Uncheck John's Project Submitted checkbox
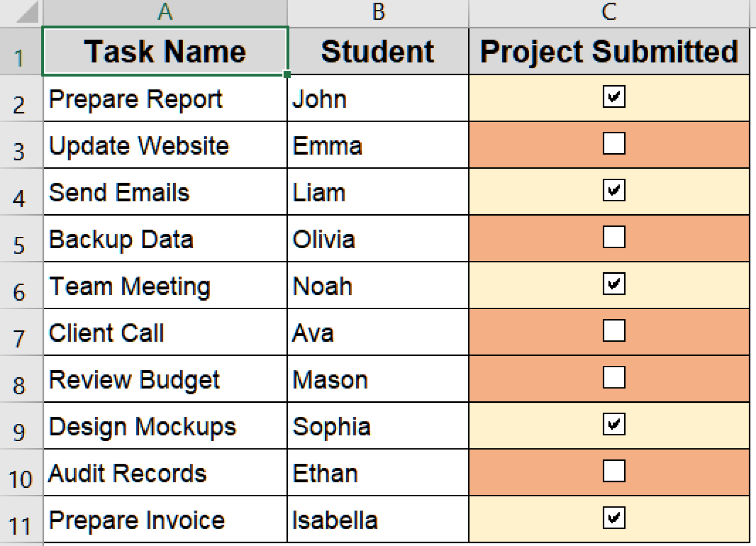Image resolution: width=756 pixels, height=546 pixels. click(614, 97)
